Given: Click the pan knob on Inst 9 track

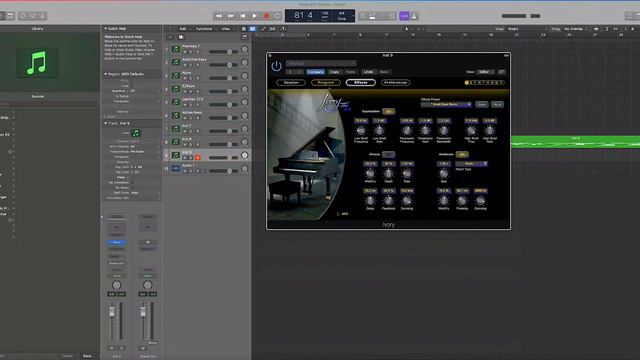Looking at the screenshot, I should pyautogui.click(x=244, y=155).
